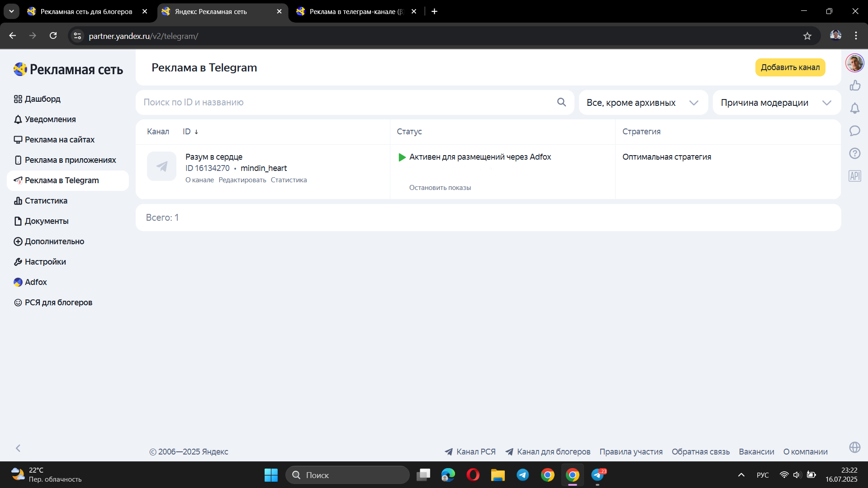Show hidden system tray icons
Screen dimensions: 868x488
click(741, 475)
